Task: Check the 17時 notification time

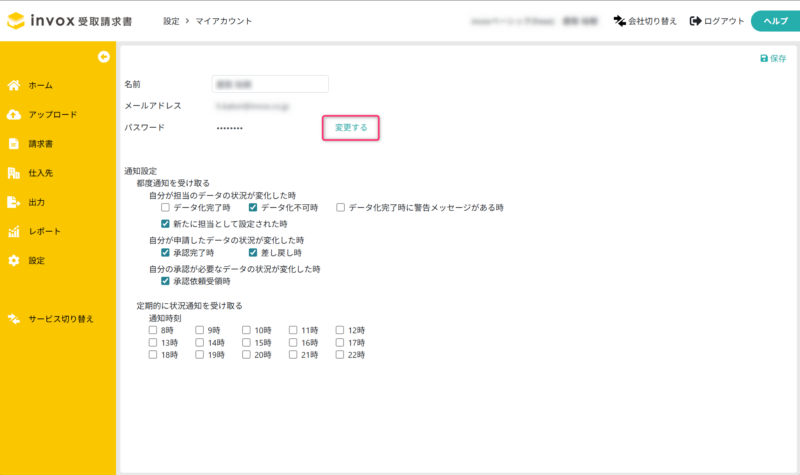Action: click(x=340, y=342)
